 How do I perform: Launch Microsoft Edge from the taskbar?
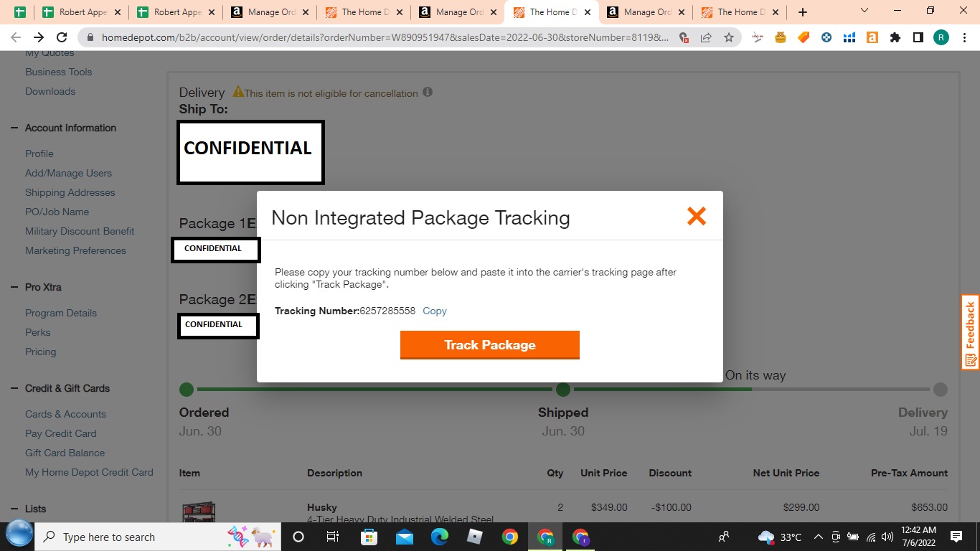point(439,537)
